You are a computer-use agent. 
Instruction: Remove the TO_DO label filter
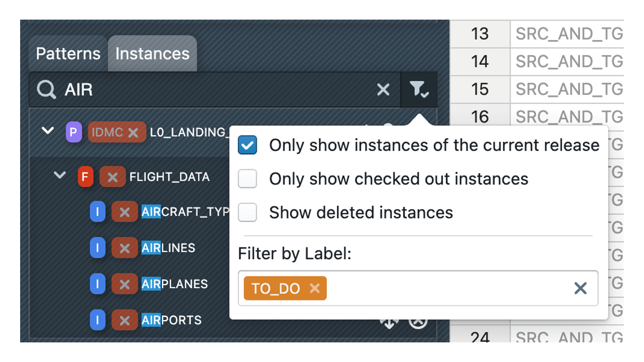click(315, 288)
